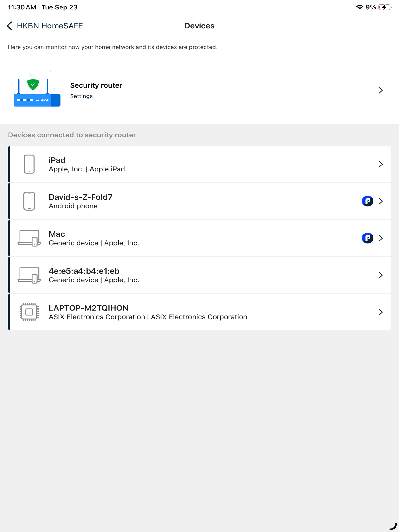
Task: Tap the 9% battery percentage
Action: (371, 7)
